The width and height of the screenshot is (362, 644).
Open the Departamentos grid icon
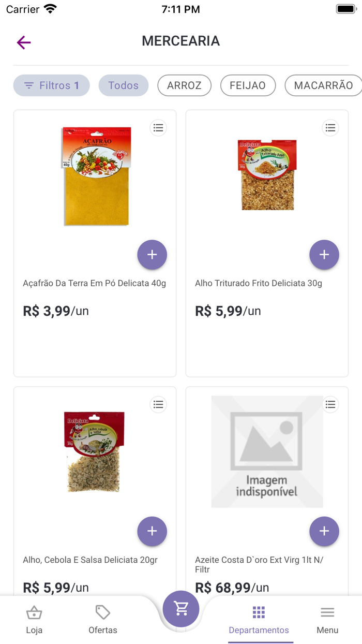[259, 612]
